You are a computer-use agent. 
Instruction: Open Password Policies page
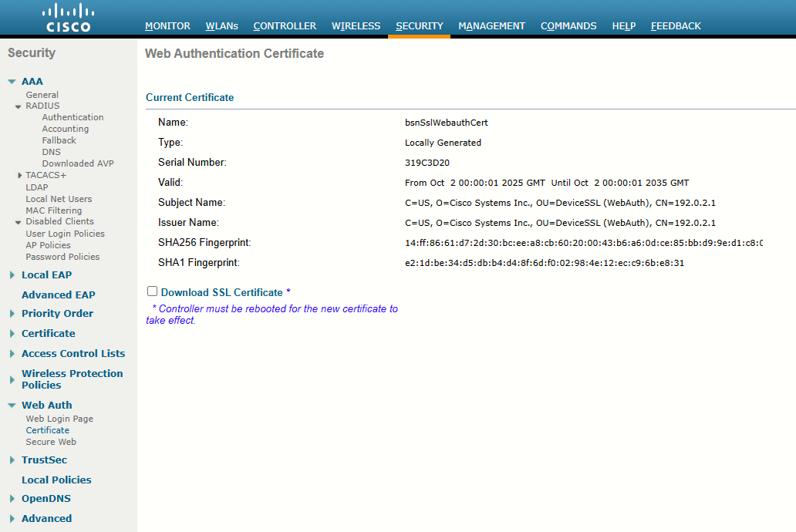tap(62, 257)
